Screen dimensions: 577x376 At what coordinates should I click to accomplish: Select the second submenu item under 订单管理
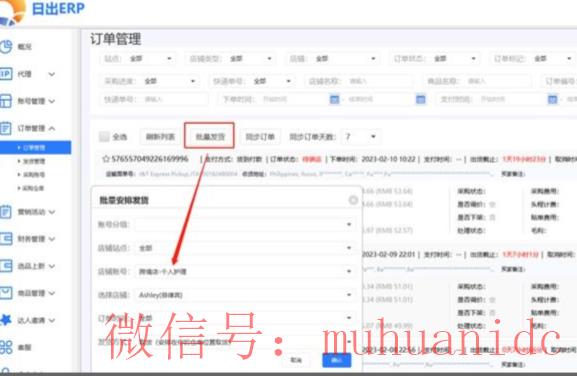coord(34,161)
